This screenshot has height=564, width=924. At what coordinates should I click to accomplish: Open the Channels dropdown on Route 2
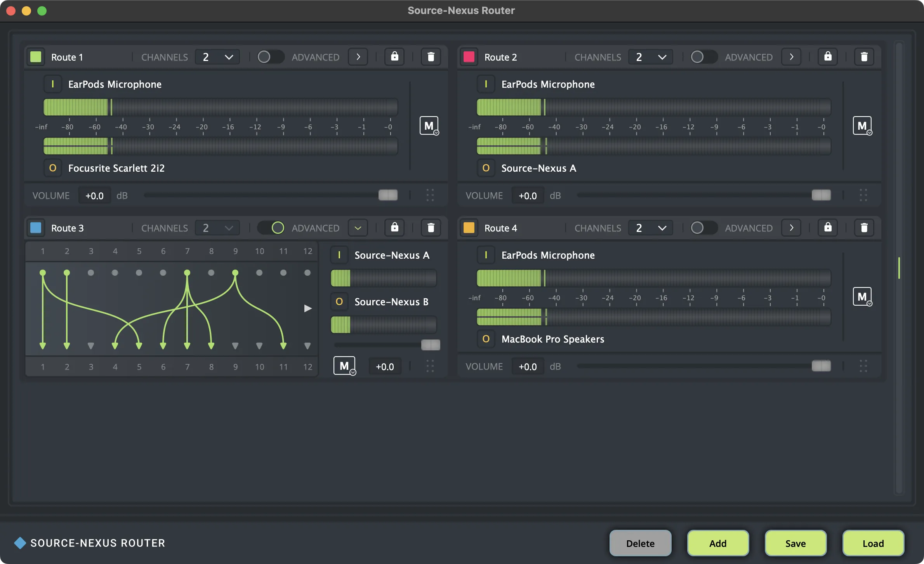click(651, 57)
